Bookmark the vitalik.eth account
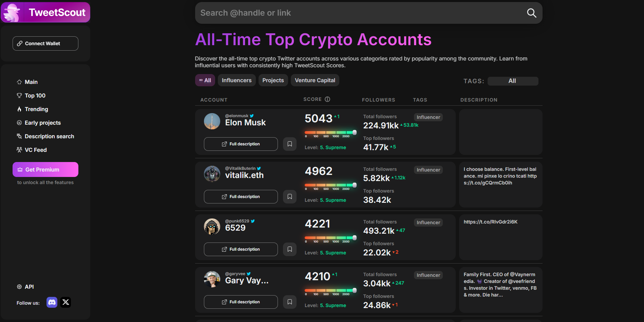 289,196
